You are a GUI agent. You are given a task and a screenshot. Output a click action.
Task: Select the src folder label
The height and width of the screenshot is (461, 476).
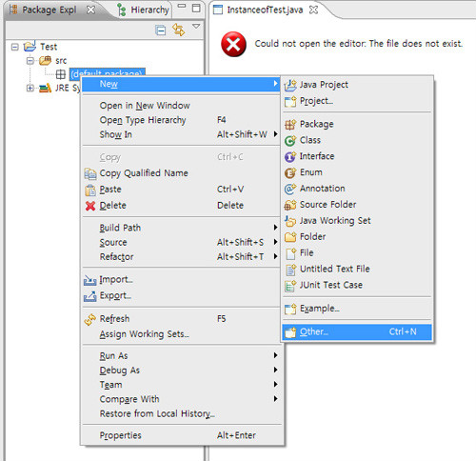(61, 61)
